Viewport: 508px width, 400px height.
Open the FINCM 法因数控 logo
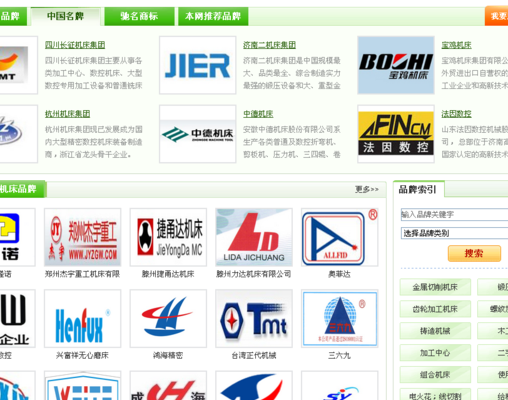396,134
